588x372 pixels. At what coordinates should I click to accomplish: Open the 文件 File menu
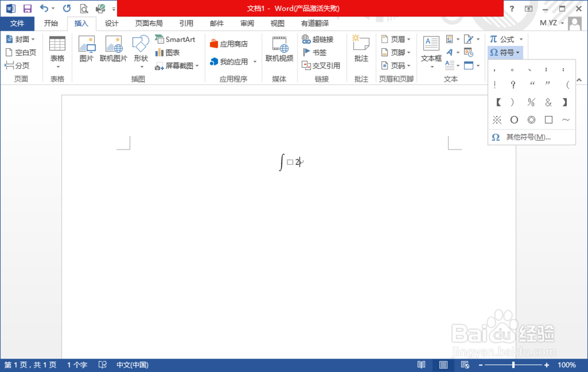tap(18, 24)
